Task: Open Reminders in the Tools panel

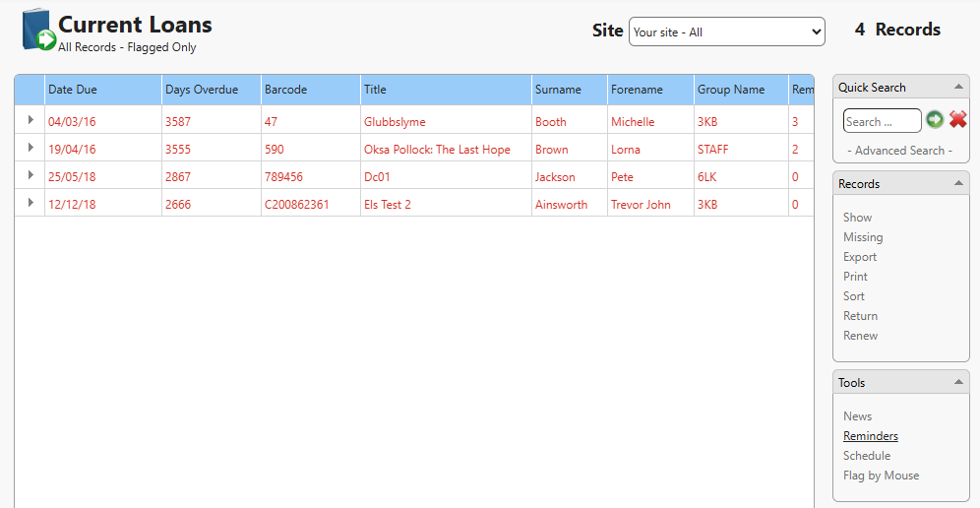Action: (870, 436)
